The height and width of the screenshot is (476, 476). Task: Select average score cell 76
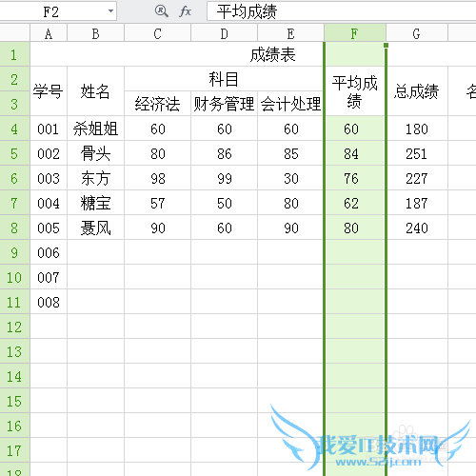pyautogui.click(x=355, y=178)
